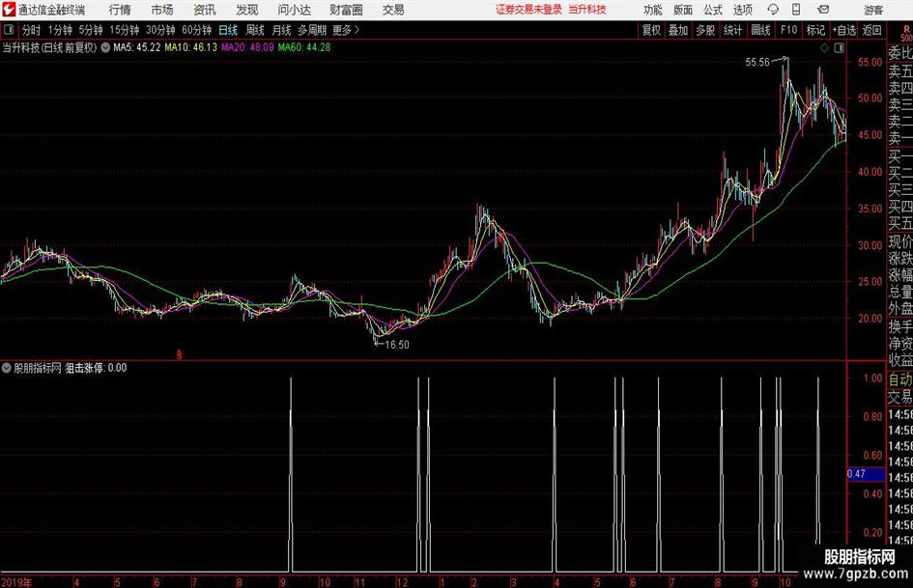Toggle right info panel icon
This screenshot has width=913, height=588.
tap(839, 48)
